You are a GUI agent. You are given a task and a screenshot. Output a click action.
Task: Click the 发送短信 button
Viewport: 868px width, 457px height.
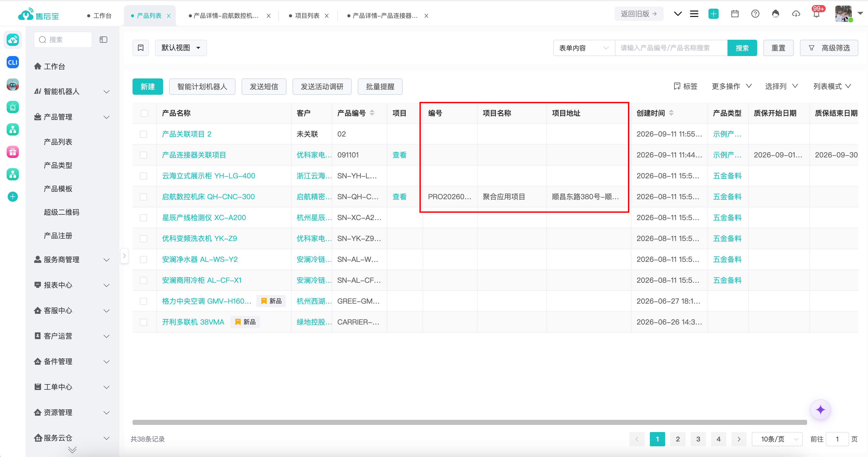[x=264, y=87]
